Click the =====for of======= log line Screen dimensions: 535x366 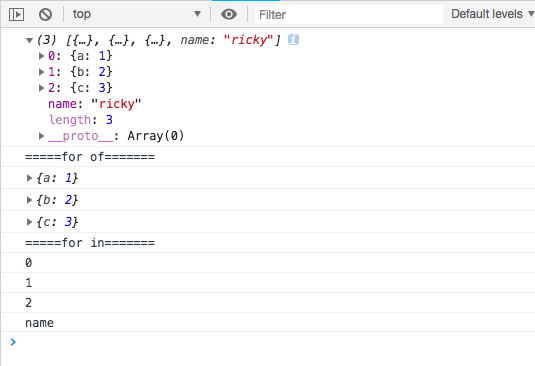click(90, 157)
